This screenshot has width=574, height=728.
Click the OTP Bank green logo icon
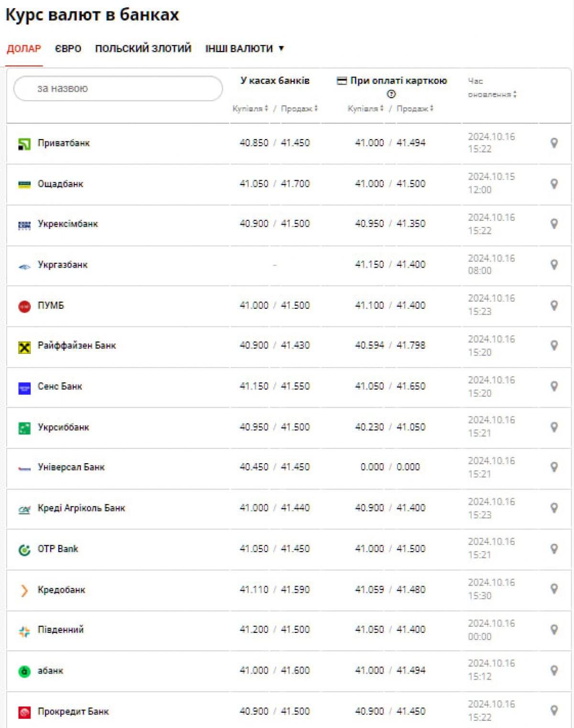click(x=24, y=550)
